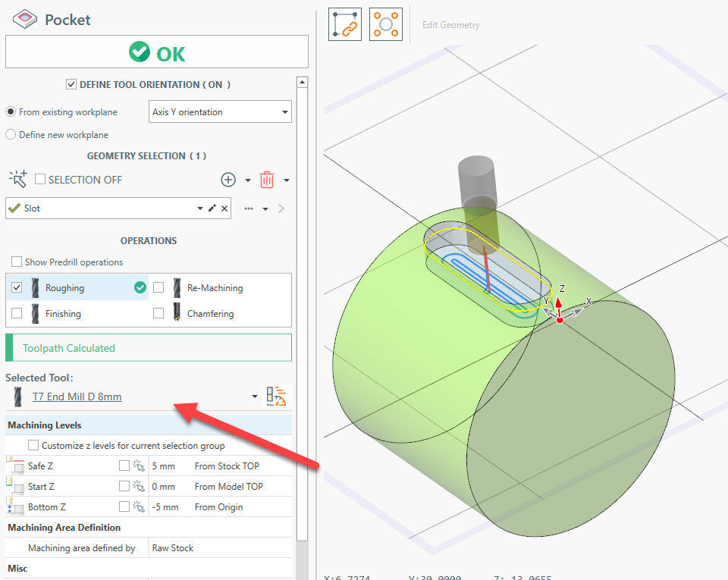Click the pencil edit icon on Slot

pos(212,208)
